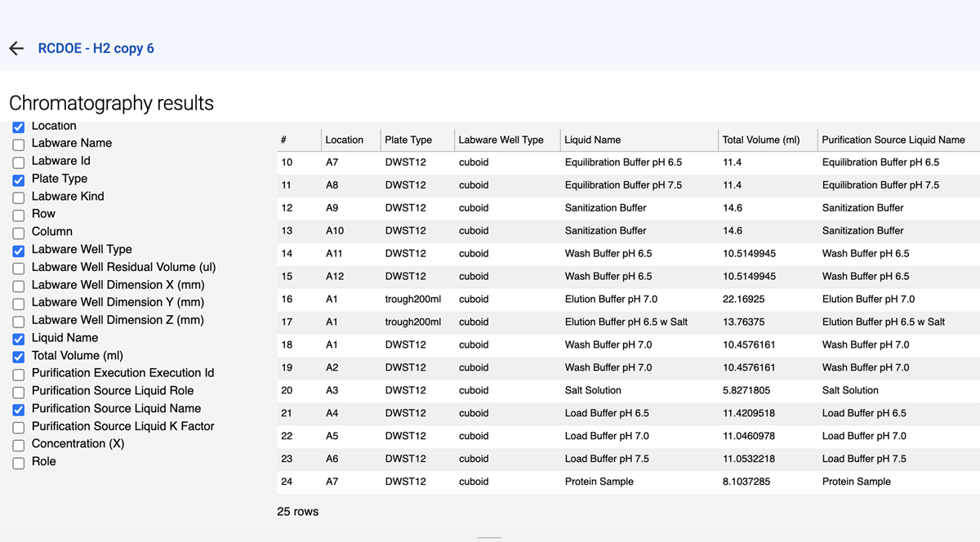Uncheck the Plate Type checkbox
The width and height of the screenshot is (980, 542).
pyautogui.click(x=19, y=180)
